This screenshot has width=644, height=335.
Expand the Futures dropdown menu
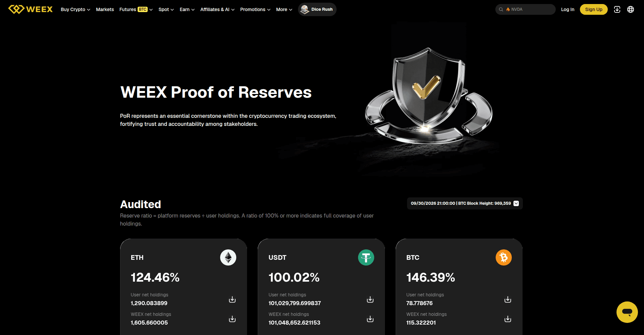(136, 9)
